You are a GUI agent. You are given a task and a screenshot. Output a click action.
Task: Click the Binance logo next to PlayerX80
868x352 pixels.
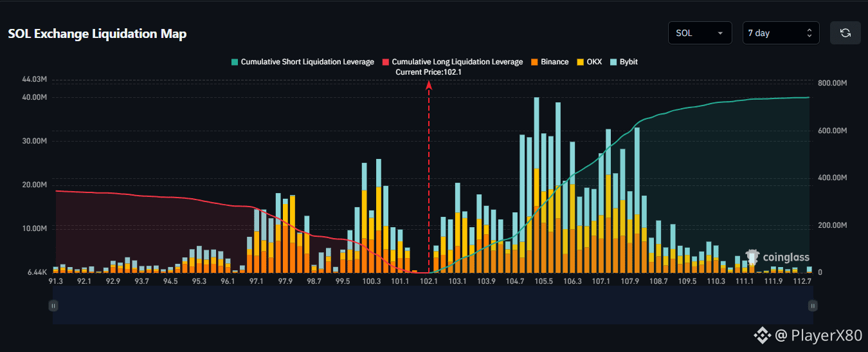click(762, 335)
